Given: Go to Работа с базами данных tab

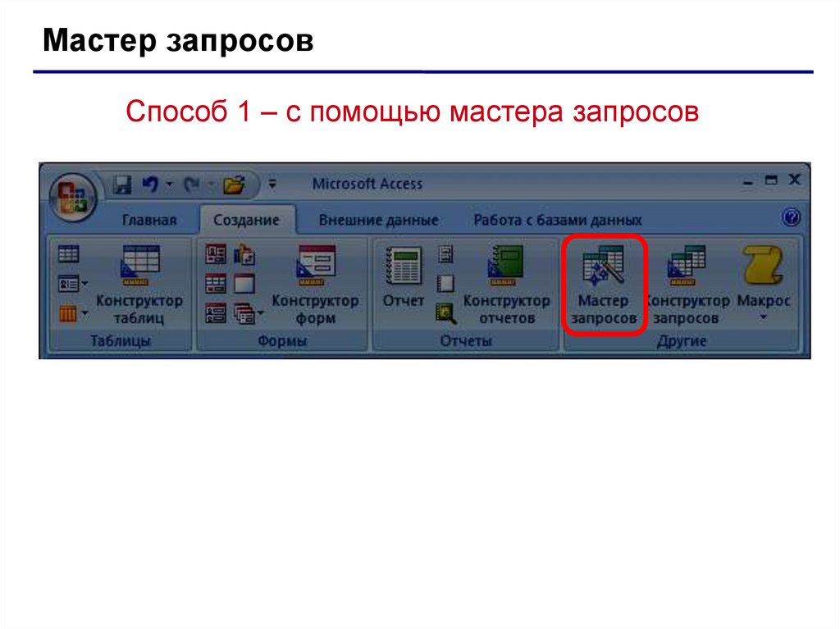Looking at the screenshot, I should (558, 221).
